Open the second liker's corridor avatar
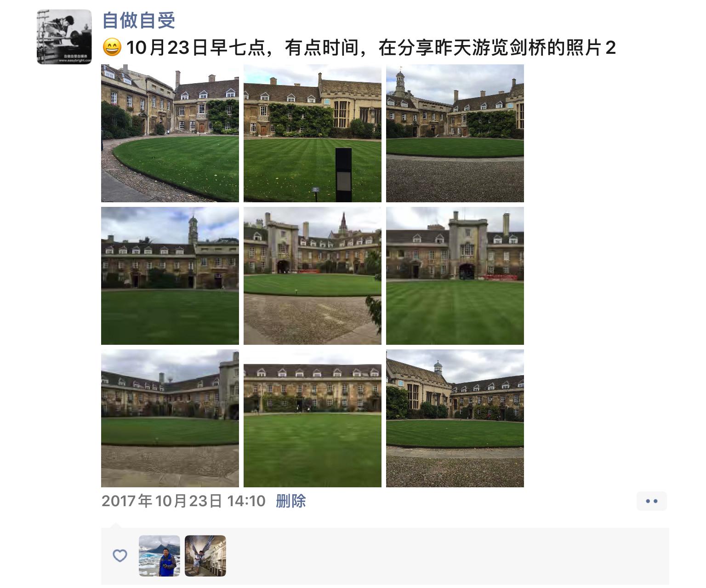This screenshot has height=588, width=706. 205,556
